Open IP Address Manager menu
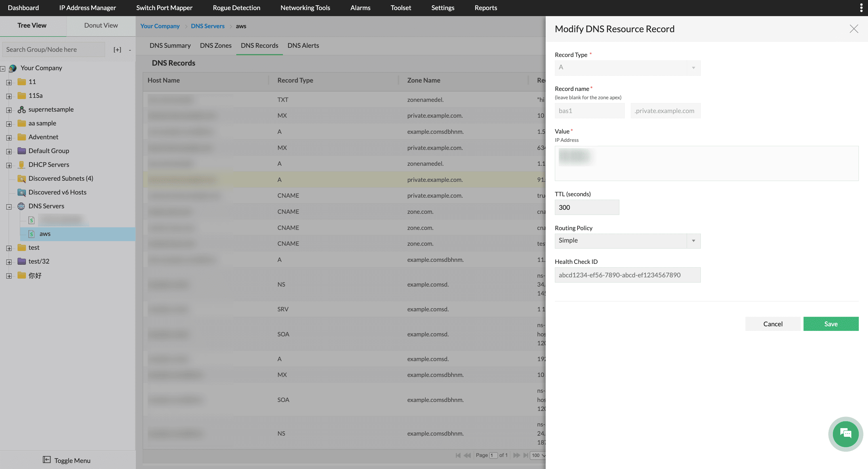 tap(87, 8)
